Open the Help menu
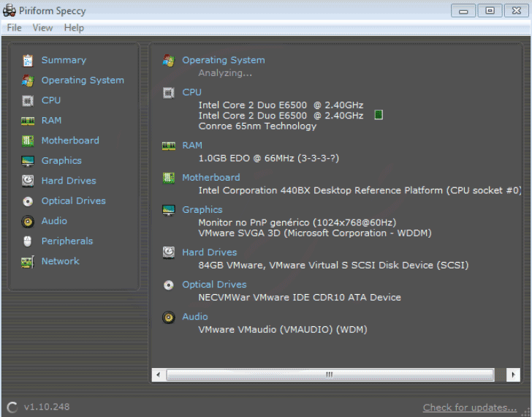 [74, 28]
